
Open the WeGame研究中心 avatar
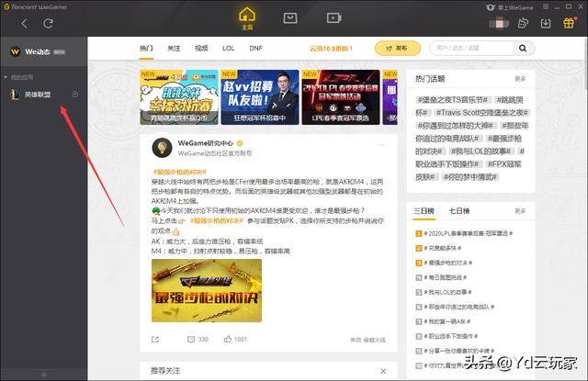162,147
